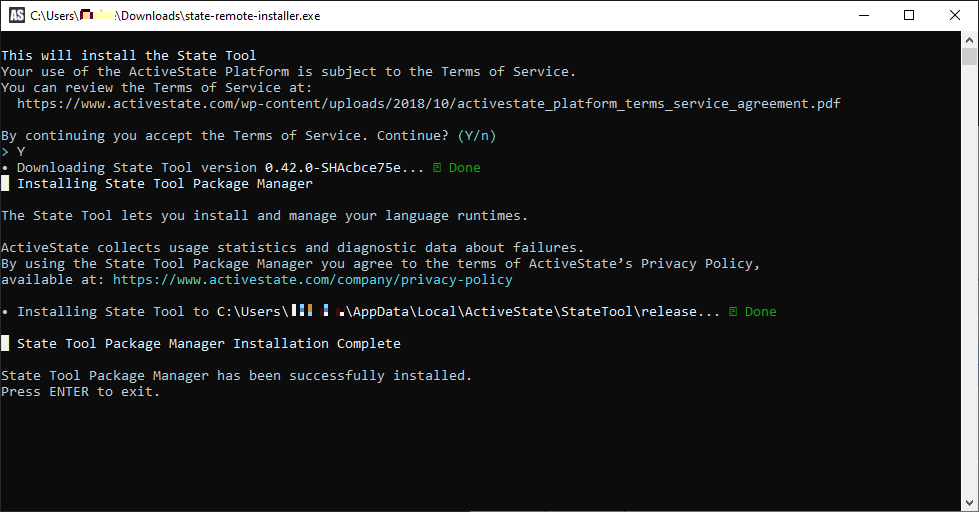
Task: Click 'ActiveState collects usage statistics' line
Action: 292,247
